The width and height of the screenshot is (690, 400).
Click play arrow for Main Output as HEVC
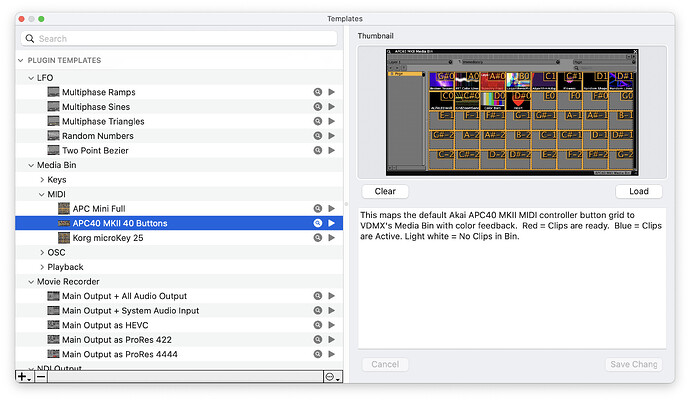click(331, 325)
